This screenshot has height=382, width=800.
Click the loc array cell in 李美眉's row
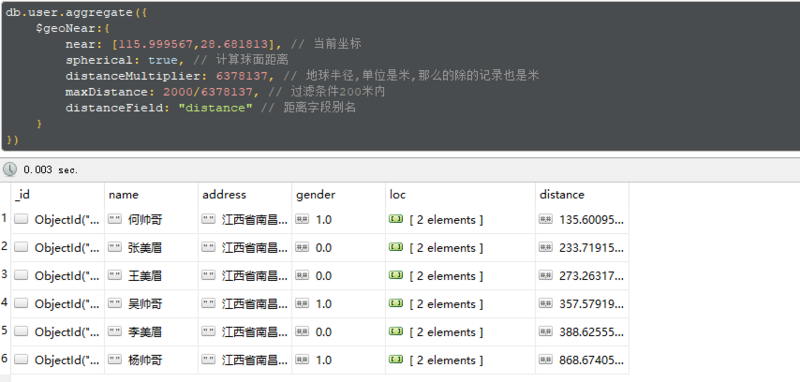(460, 332)
